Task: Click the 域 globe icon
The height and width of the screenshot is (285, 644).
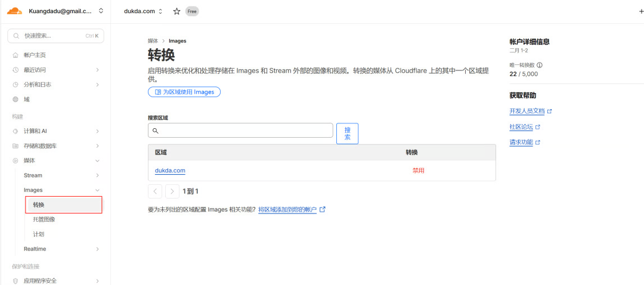Action: [16, 100]
